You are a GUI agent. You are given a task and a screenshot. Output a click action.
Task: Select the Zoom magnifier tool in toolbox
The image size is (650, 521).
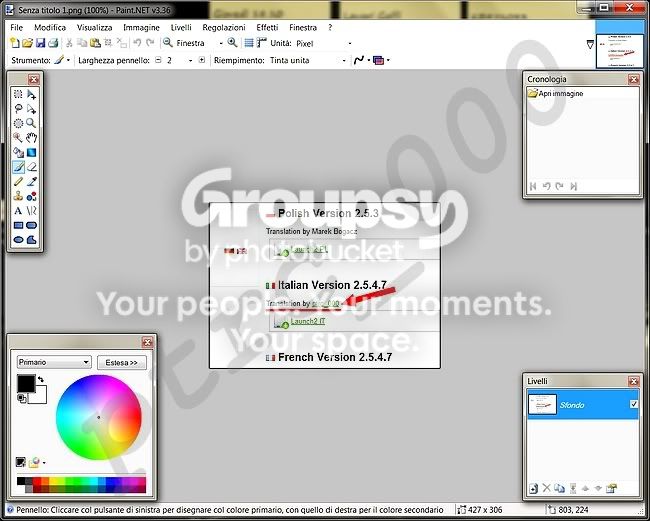click(x=32, y=124)
